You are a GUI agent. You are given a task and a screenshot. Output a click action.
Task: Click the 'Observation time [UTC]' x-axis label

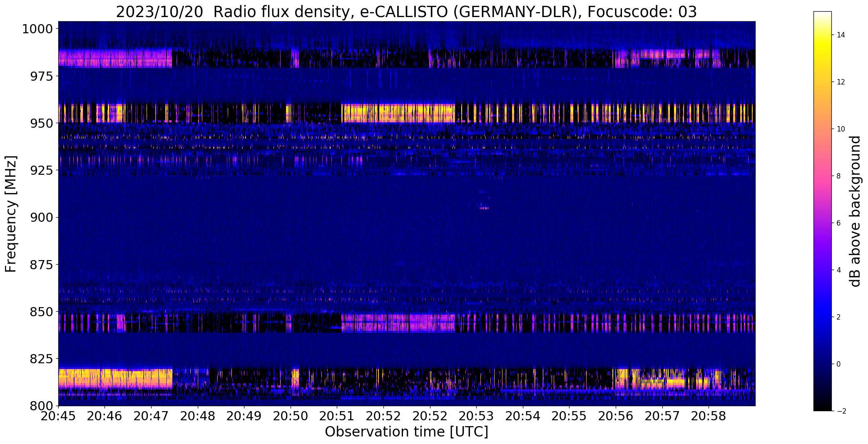pyautogui.click(x=406, y=432)
